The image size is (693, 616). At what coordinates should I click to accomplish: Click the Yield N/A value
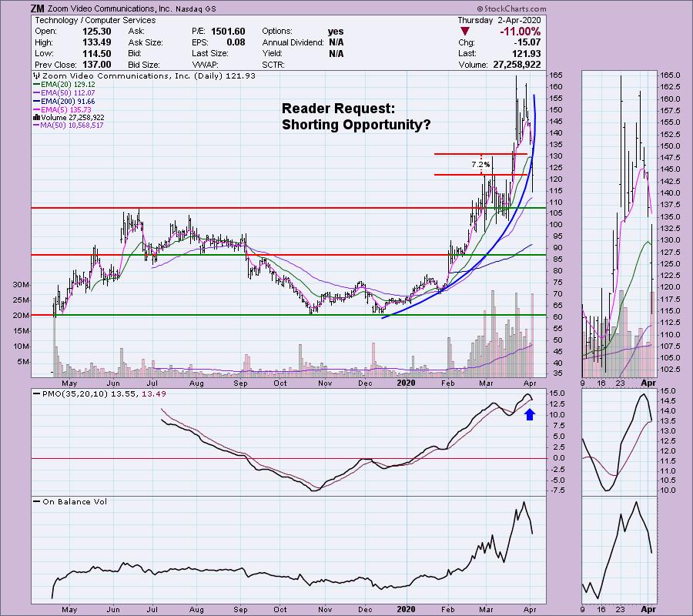336,53
